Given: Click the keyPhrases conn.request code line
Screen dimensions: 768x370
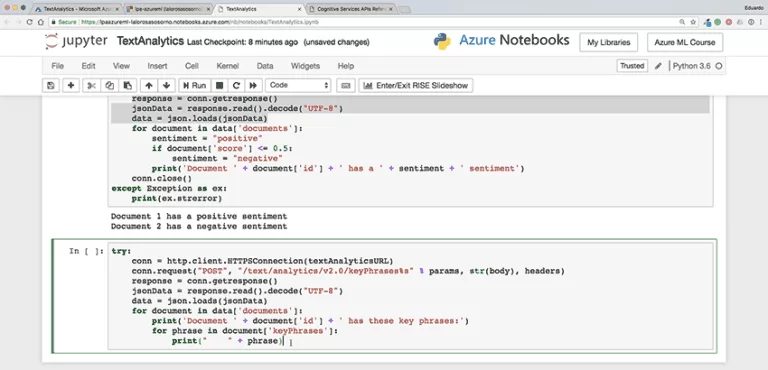Looking at the screenshot, I should point(348,271).
